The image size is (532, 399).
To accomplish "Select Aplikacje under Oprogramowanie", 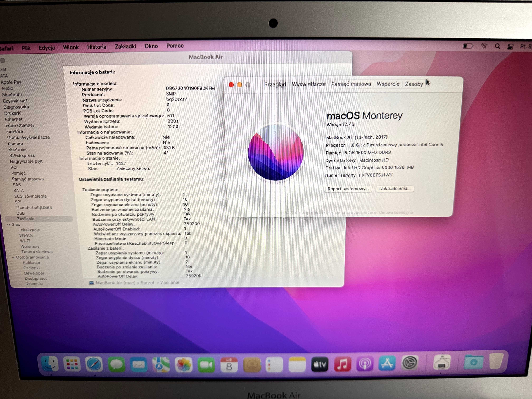I will [x=31, y=262].
